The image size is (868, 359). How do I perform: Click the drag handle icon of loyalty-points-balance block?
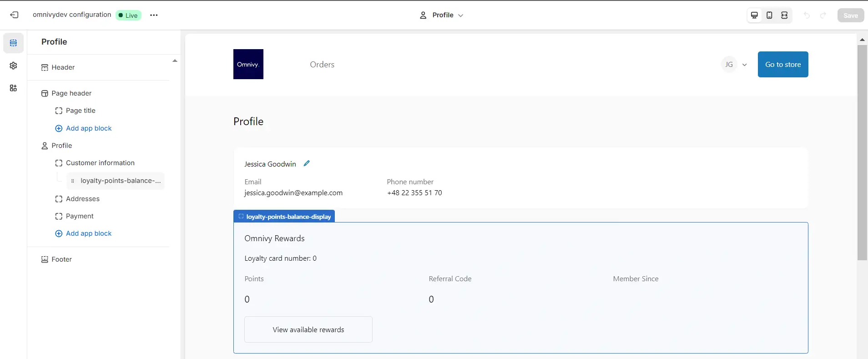73,181
